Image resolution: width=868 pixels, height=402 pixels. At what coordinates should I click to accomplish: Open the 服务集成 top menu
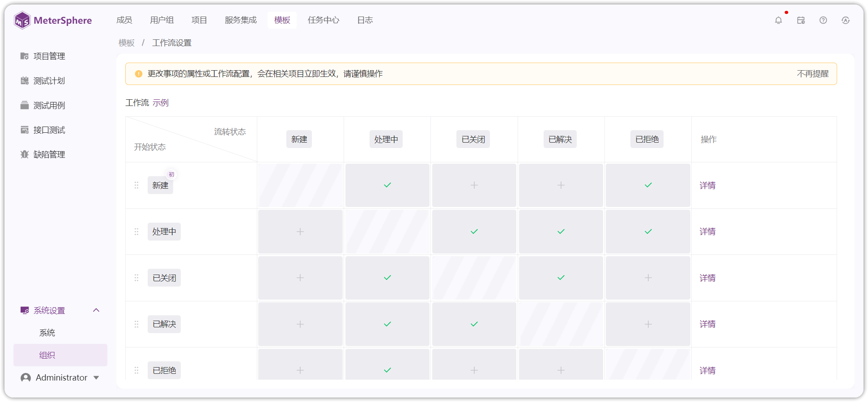(241, 20)
